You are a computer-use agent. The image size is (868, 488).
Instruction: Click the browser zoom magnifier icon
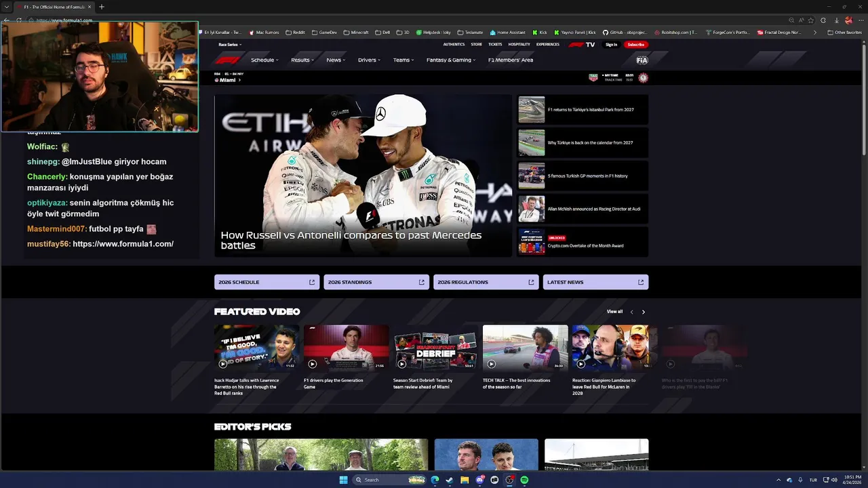pyautogui.click(x=791, y=20)
